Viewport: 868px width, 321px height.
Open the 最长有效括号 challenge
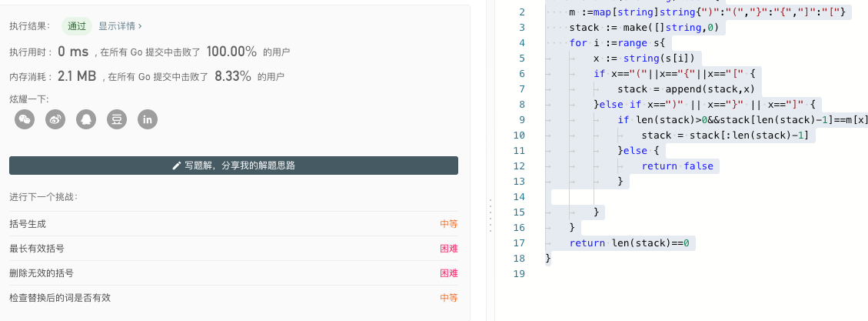[x=37, y=249]
